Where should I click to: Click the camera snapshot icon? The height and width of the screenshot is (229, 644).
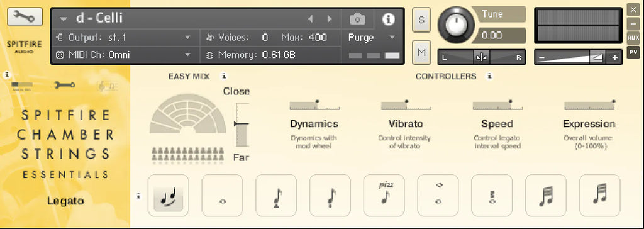(357, 19)
